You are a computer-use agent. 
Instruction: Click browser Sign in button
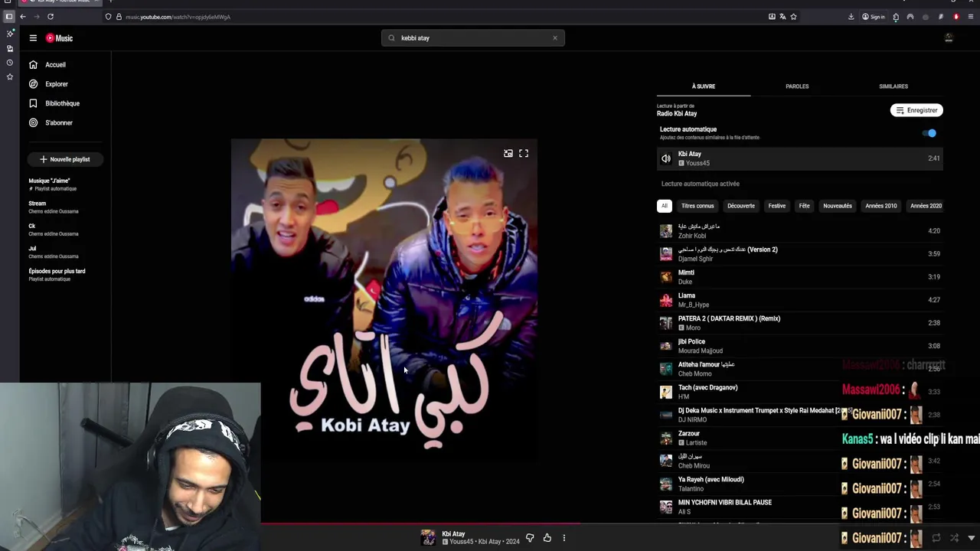click(x=874, y=17)
